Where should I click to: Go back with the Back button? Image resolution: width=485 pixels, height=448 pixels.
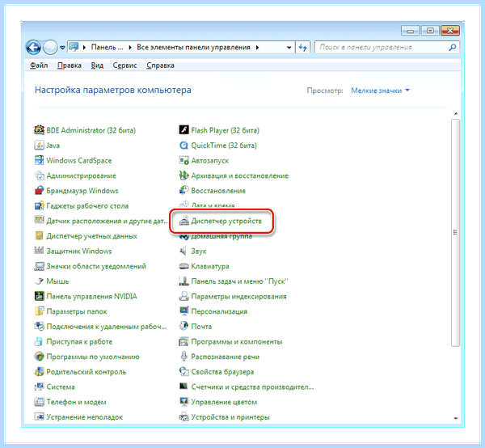[33, 48]
